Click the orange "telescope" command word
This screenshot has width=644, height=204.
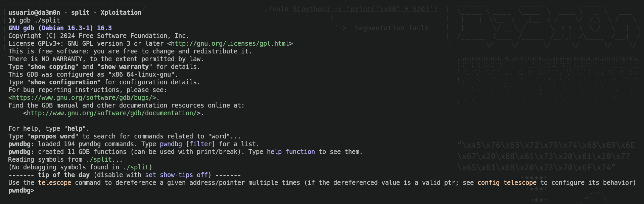tap(54, 183)
